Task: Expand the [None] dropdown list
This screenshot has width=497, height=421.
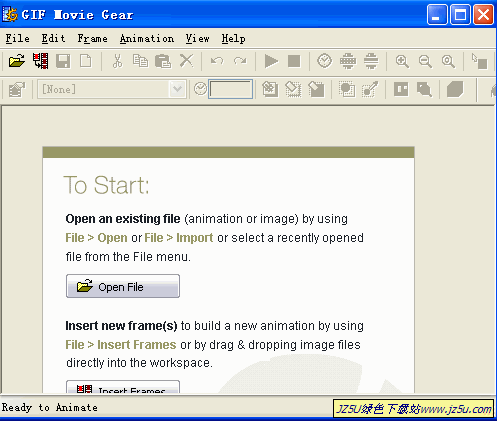Action: [177, 89]
